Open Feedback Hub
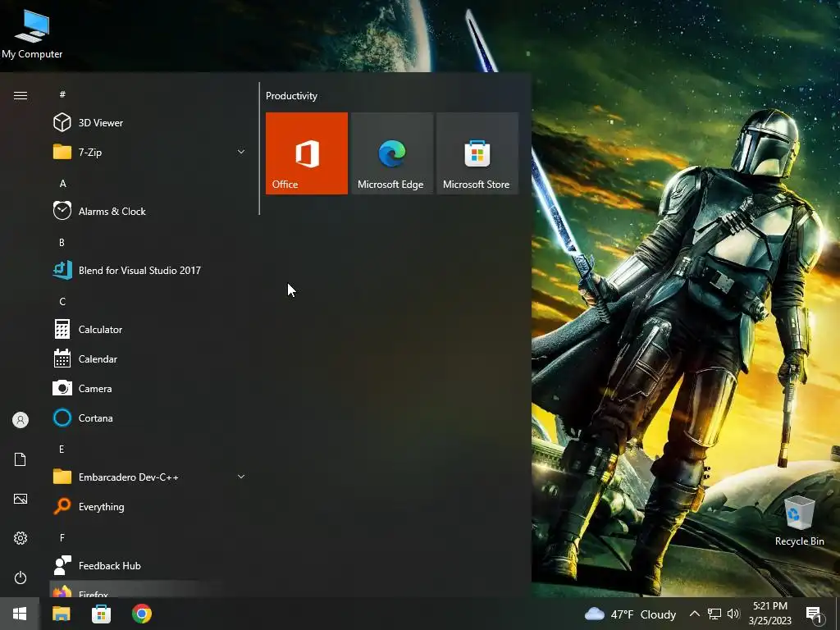Image resolution: width=840 pixels, height=630 pixels. [149, 566]
